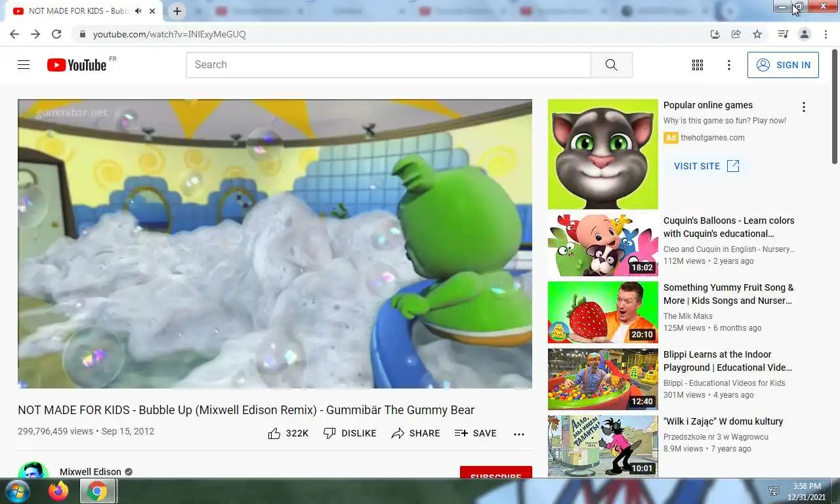Click The Mik Maks channel name
840x504 pixels.
coord(688,316)
